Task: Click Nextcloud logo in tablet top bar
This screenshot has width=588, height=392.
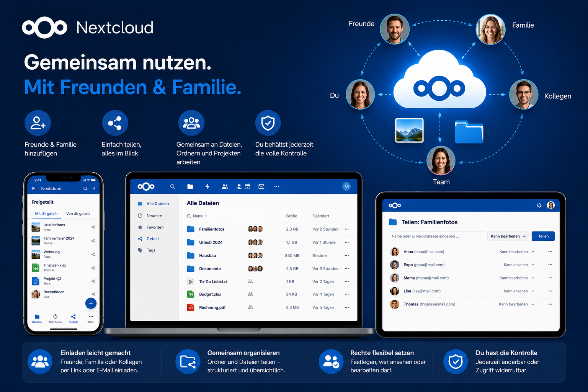Action: [x=395, y=206]
